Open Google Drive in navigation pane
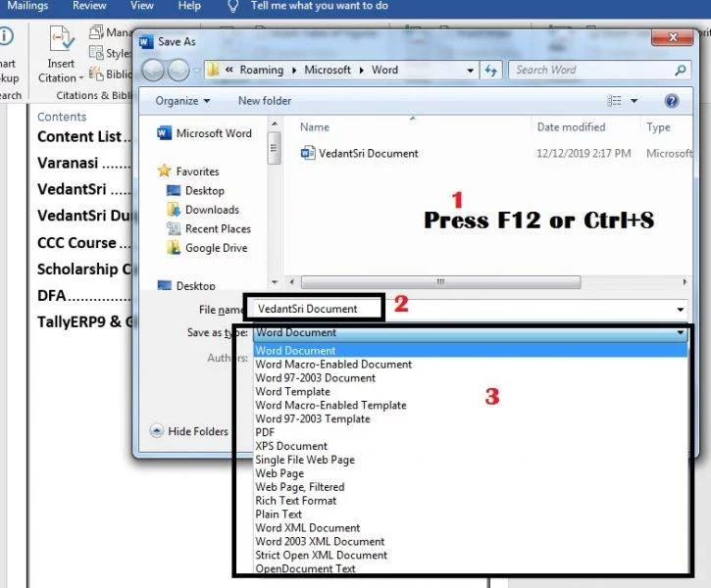 click(x=207, y=248)
